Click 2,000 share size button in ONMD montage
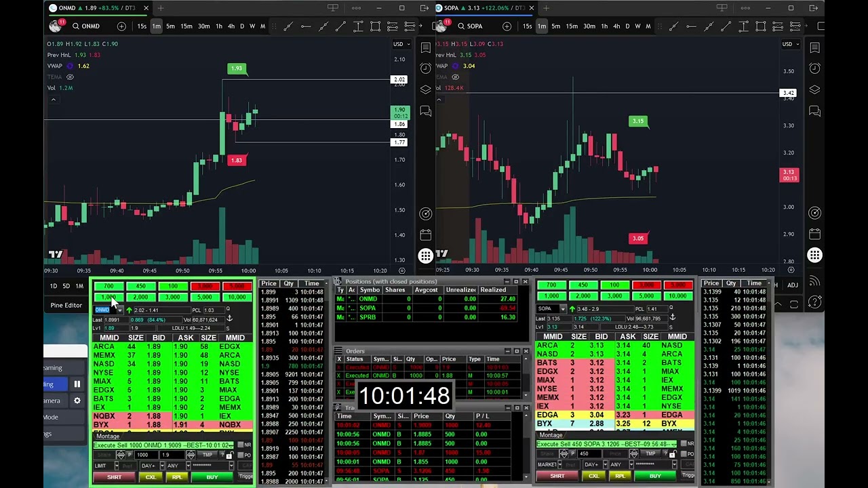The image size is (868, 488). pos(140,298)
